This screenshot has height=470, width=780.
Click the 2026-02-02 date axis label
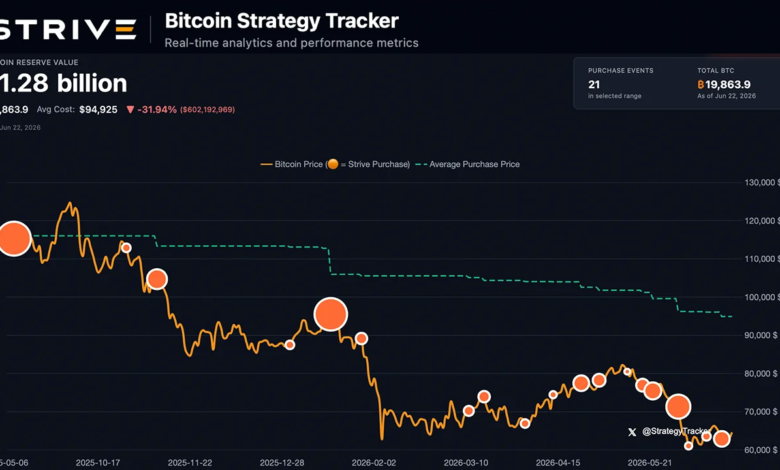pos(374,463)
